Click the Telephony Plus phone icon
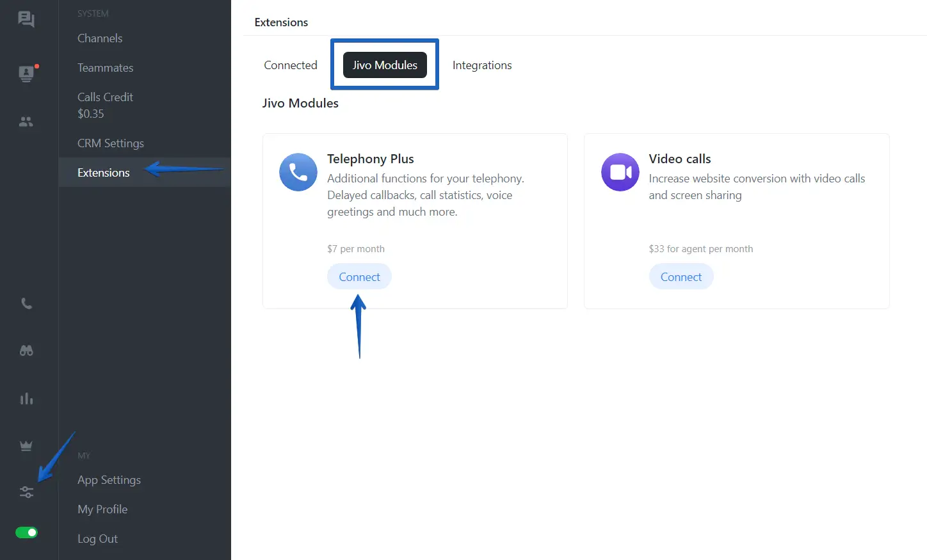 (x=298, y=172)
